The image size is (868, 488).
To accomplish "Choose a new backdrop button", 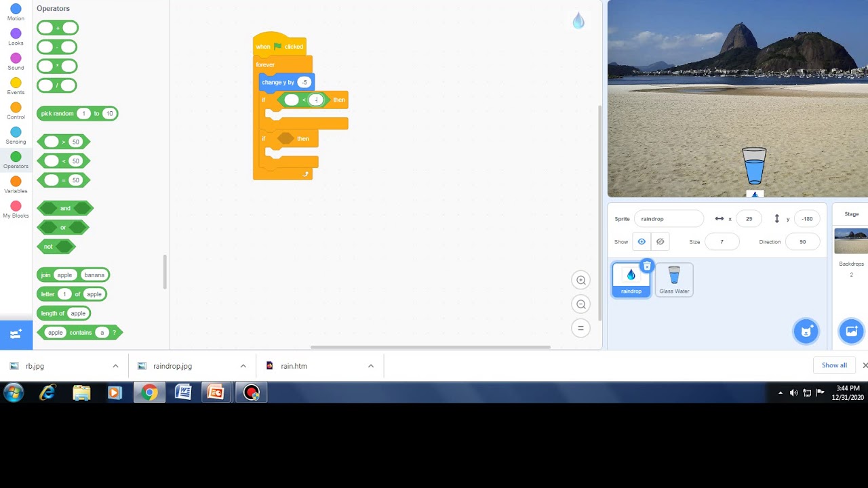I will coord(851,331).
